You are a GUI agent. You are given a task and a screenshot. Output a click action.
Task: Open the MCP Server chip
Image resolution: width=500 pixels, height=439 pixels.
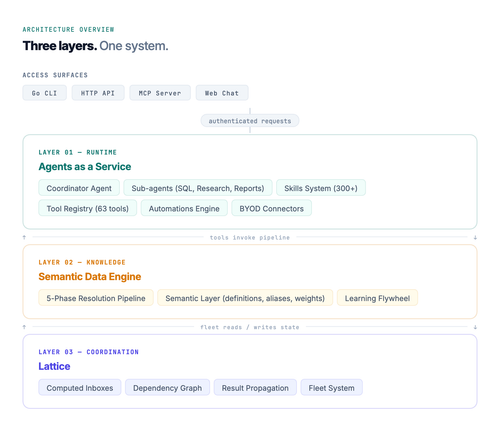160,93
